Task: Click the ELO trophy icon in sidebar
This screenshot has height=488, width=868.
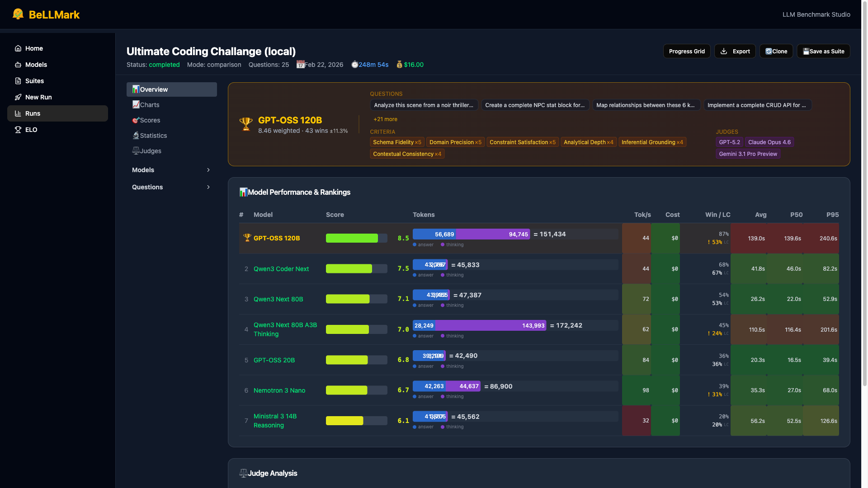Action: click(x=18, y=130)
